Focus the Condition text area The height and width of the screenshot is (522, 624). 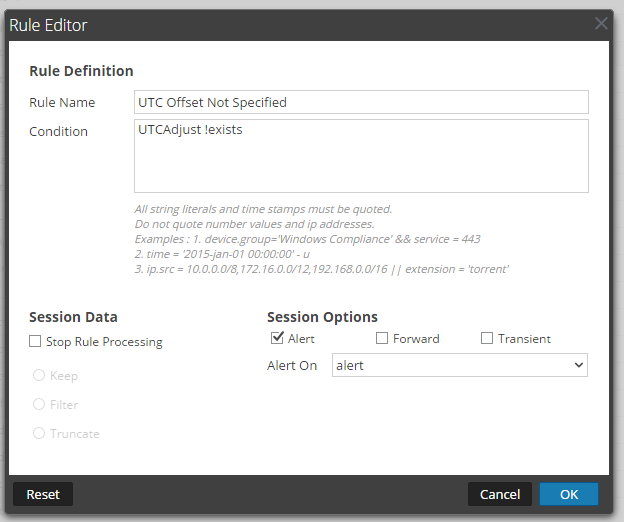(x=361, y=155)
